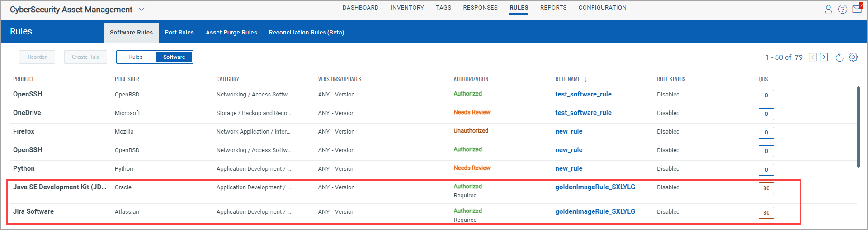Screen dimensions: 868x230
Task: Switch to Software Rules tab
Action: click(131, 32)
